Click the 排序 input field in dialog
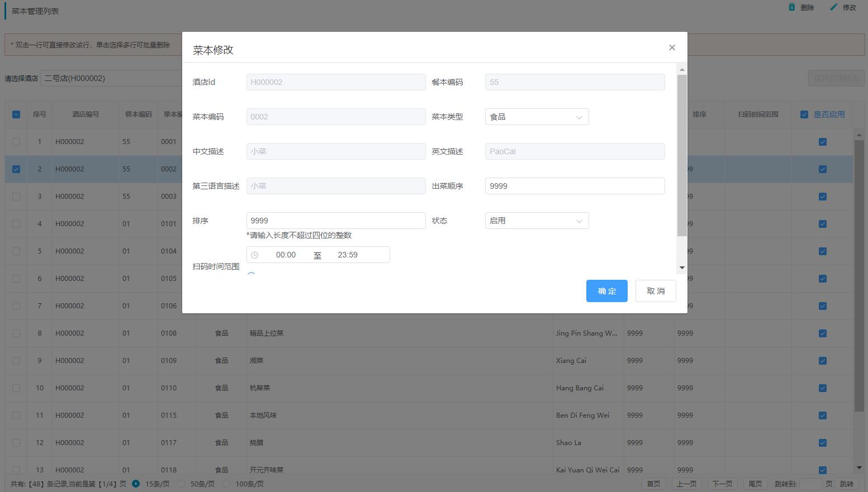 pos(335,221)
